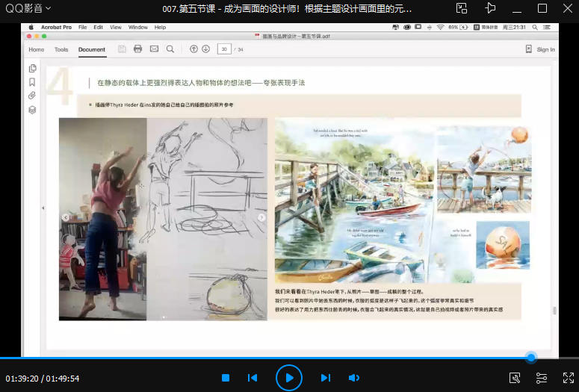579x392 pixels.
Task: Open the playback adjustment settings icon
Action: [x=542, y=378]
